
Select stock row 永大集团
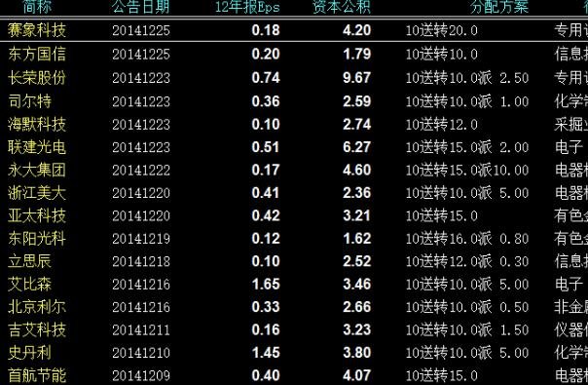click(x=294, y=171)
